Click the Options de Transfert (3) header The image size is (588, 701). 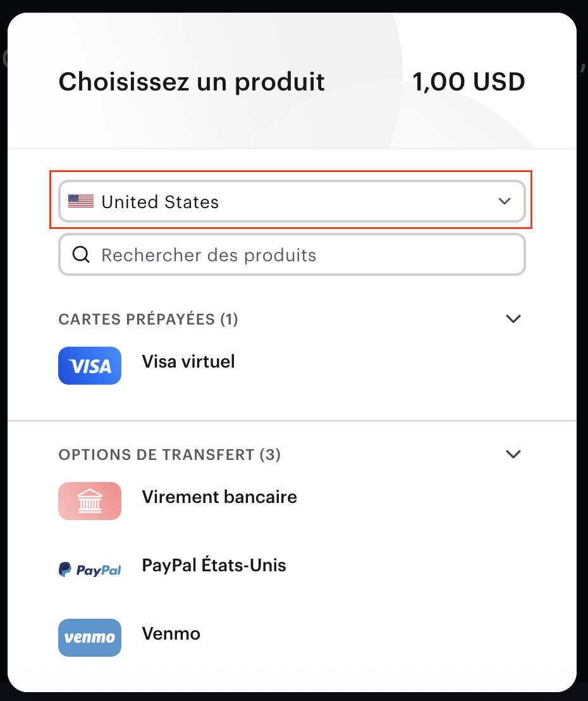coord(169,455)
